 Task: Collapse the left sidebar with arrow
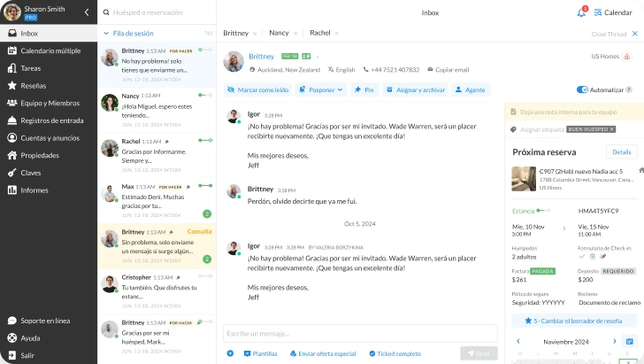click(x=86, y=12)
